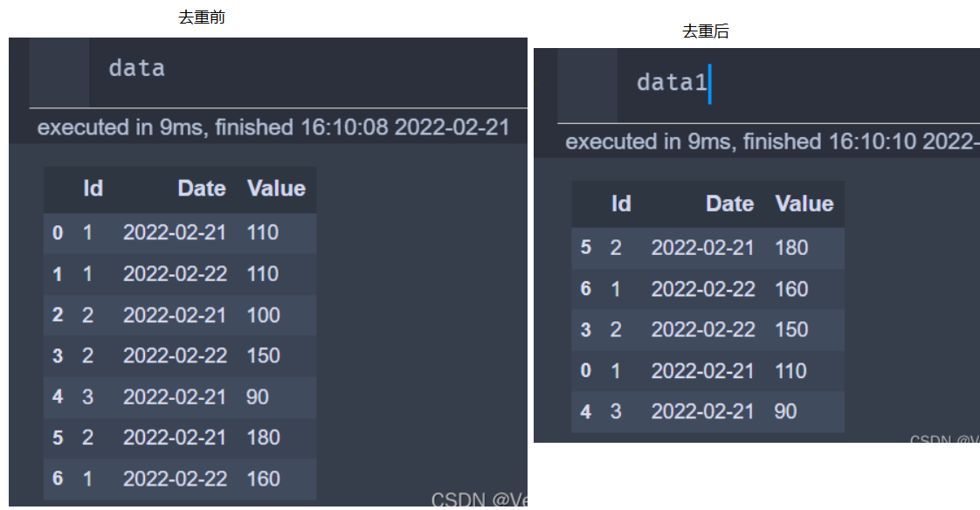Image resolution: width=980 pixels, height=510 pixels.
Task: Click index label 0 in right table
Action: pyautogui.click(x=585, y=370)
